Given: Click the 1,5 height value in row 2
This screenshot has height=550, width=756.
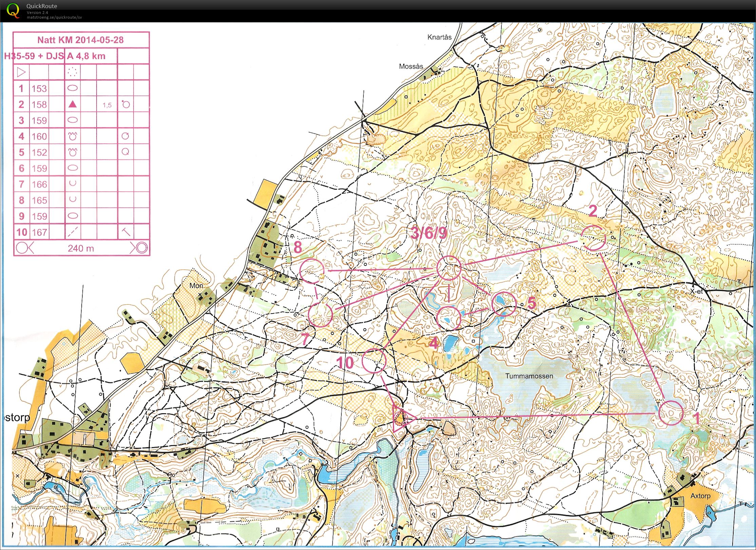Looking at the screenshot, I should pos(107,105).
